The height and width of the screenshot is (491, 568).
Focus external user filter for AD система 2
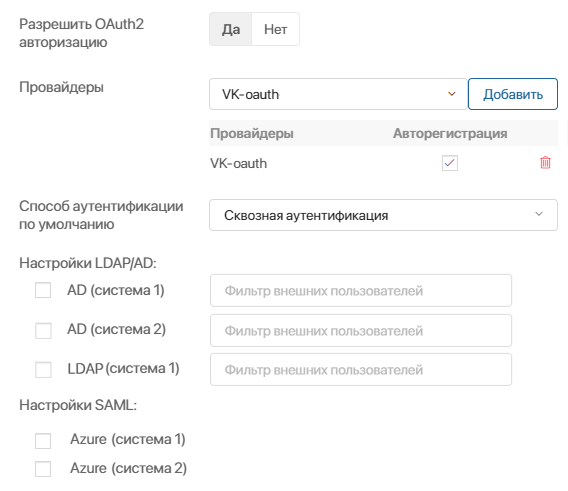pyautogui.click(x=361, y=330)
